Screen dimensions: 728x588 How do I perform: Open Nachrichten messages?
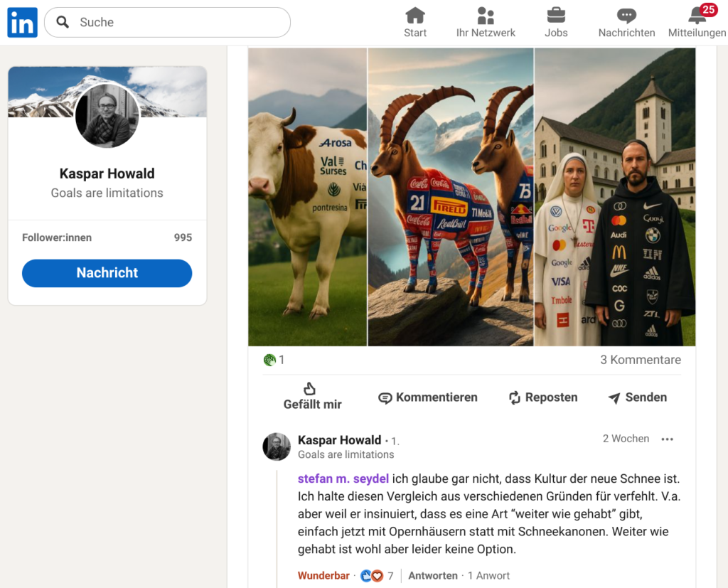(x=626, y=23)
